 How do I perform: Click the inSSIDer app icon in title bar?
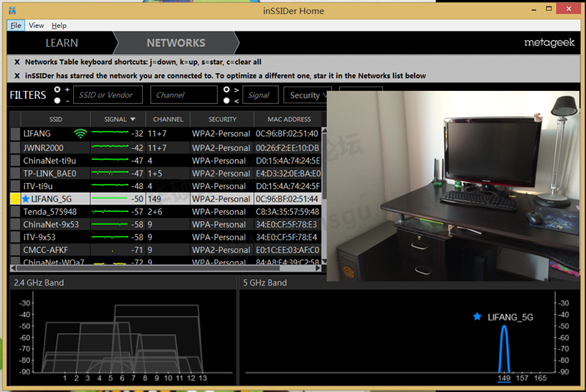[12, 10]
